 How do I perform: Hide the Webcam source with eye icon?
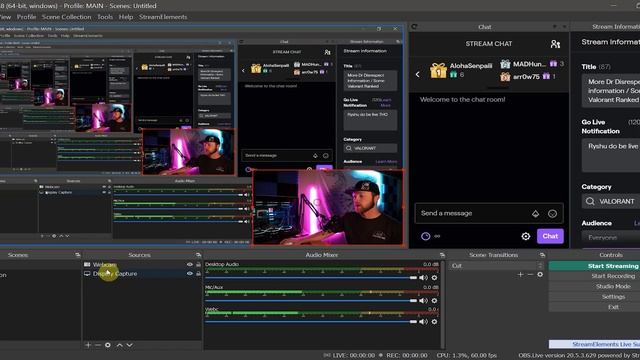[190, 264]
